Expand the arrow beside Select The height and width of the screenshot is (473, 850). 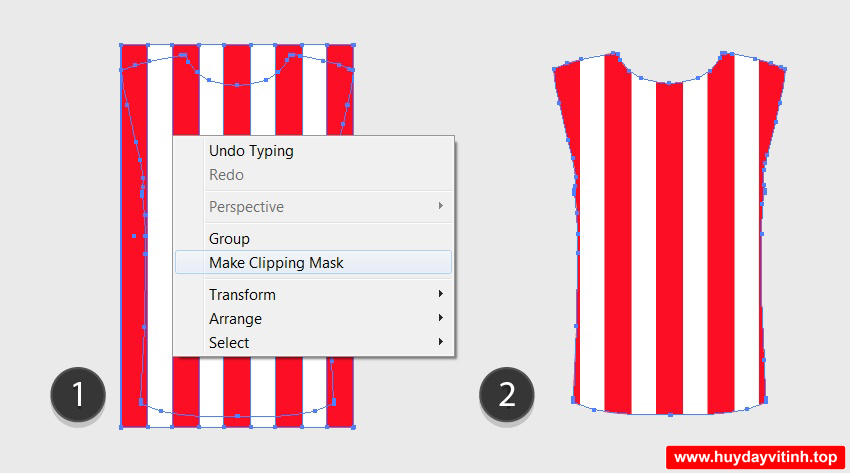click(441, 341)
